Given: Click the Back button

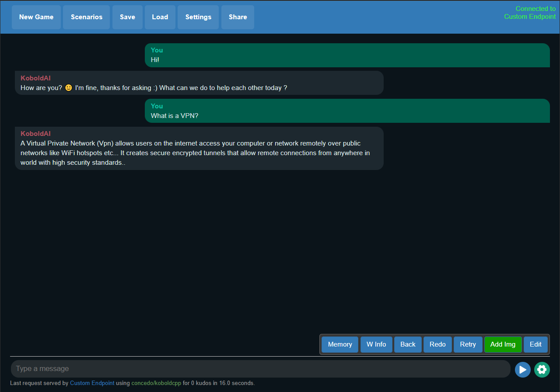Looking at the screenshot, I should tap(408, 344).
